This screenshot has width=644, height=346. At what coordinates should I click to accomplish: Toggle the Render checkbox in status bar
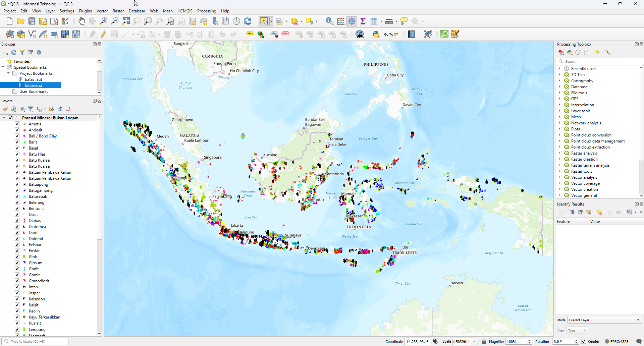coord(584,341)
